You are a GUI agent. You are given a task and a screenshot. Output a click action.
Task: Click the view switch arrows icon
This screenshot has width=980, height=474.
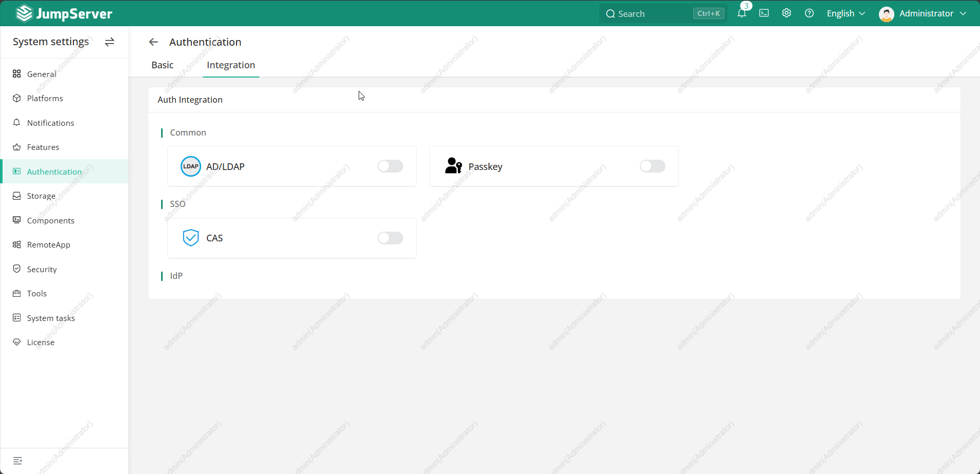tap(109, 42)
